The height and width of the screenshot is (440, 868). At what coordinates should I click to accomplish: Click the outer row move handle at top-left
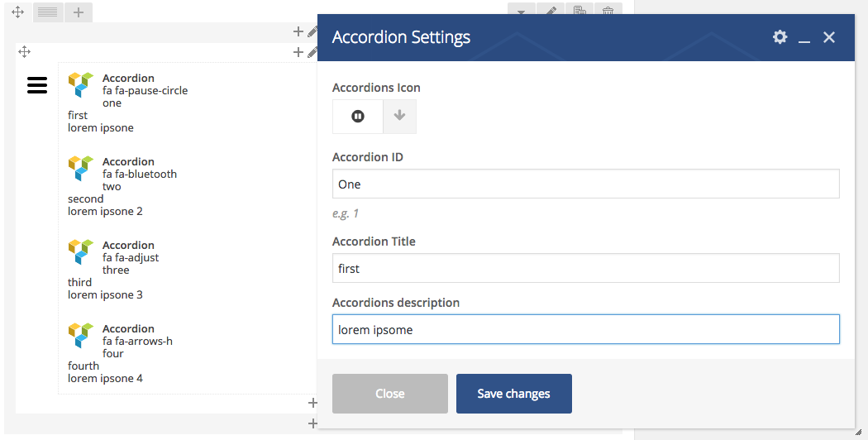pyautogui.click(x=17, y=12)
